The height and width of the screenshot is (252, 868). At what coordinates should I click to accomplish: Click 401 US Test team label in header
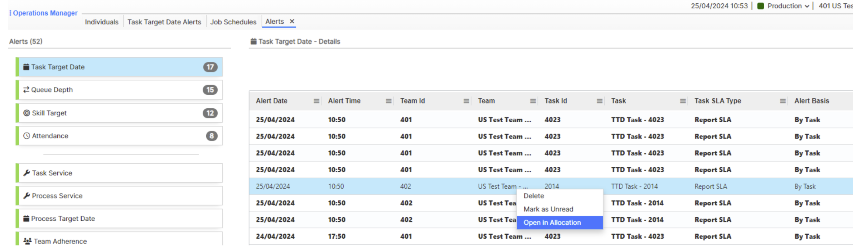836,6
